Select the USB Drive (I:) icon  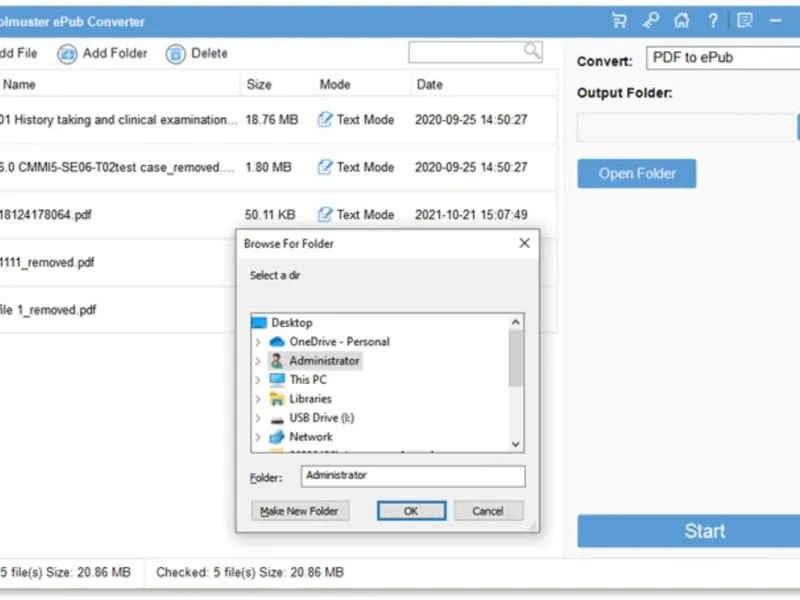pos(277,419)
